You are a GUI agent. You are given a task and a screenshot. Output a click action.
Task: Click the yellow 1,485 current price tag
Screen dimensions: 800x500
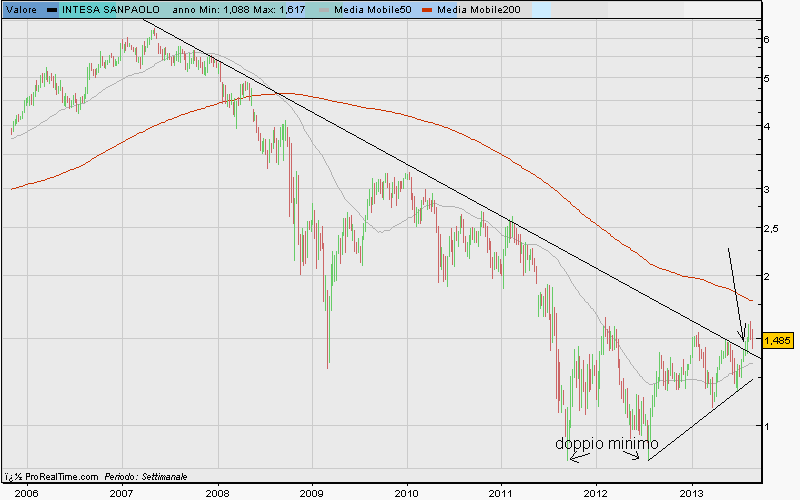click(776, 340)
